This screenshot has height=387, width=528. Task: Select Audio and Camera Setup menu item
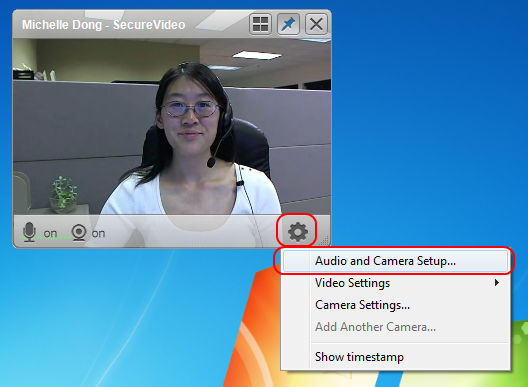[x=395, y=261]
